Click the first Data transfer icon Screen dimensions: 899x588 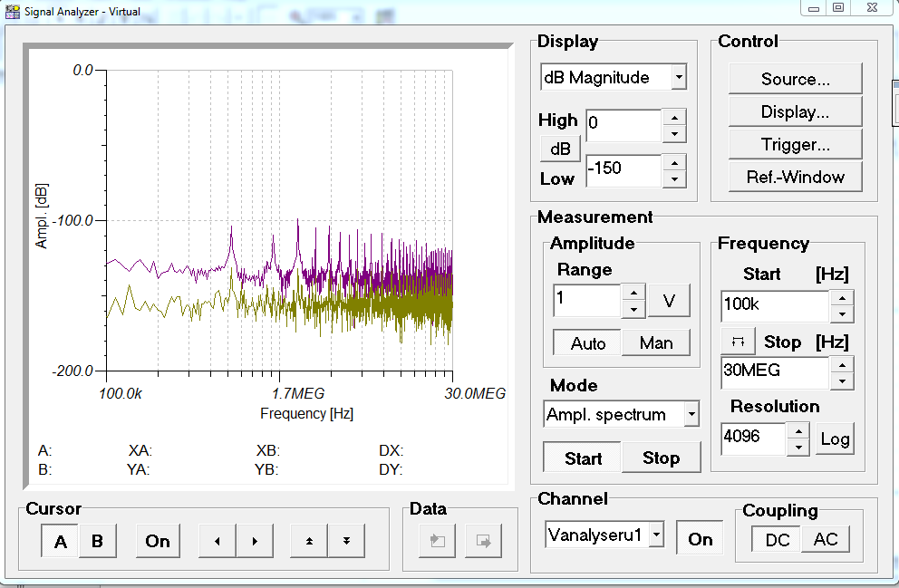pyautogui.click(x=437, y=541)
